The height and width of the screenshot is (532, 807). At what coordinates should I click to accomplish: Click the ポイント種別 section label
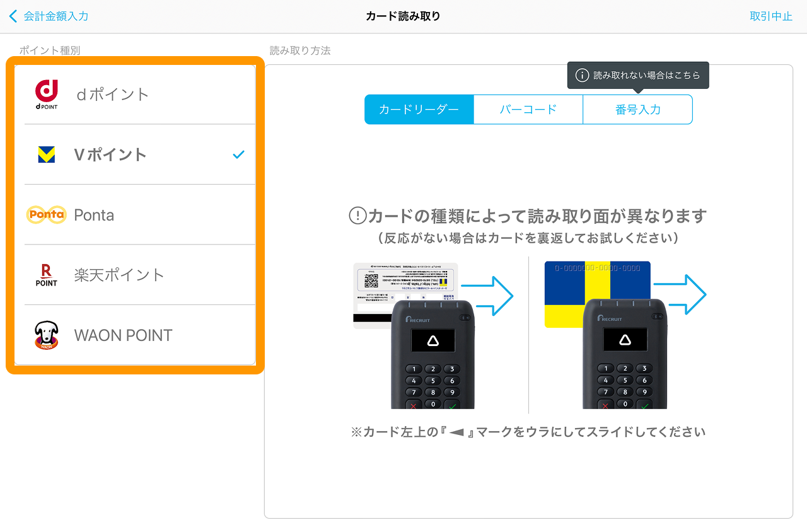(50, 50)
